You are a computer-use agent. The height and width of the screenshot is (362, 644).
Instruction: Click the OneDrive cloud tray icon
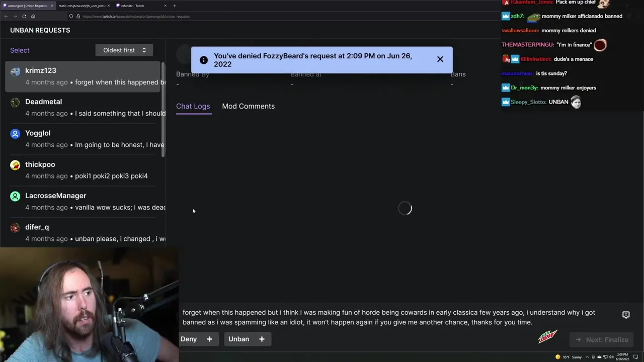[599, 357]
